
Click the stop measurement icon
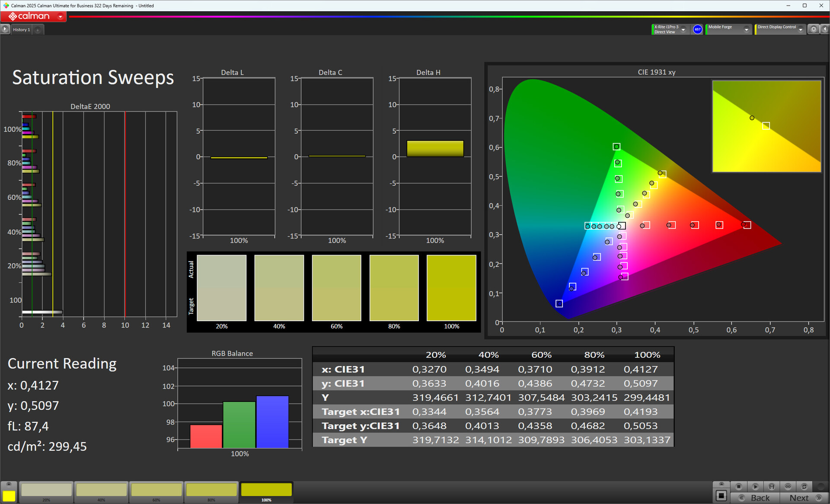[x=739, y=486]
